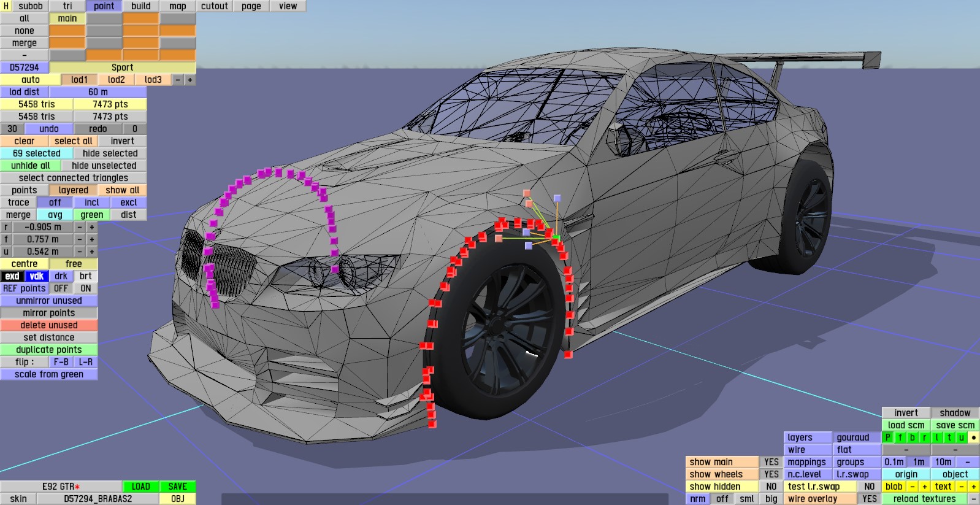
Task: Toggle wire overlay YES
Action: [870, 499]
